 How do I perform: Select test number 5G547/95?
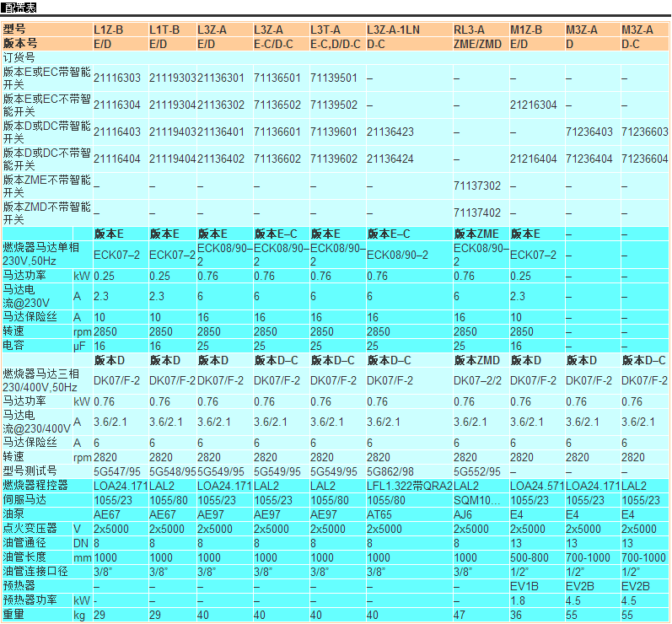pyautogui.click(x=117, y=472)
